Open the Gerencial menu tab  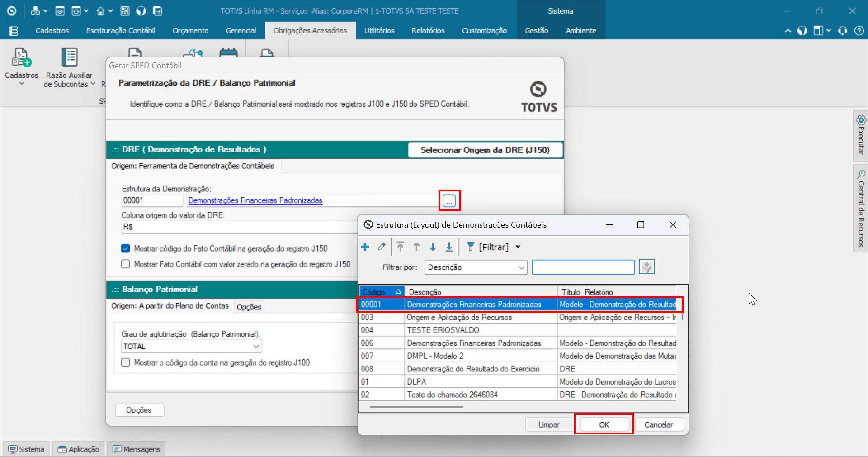click(x=241, y=30)
